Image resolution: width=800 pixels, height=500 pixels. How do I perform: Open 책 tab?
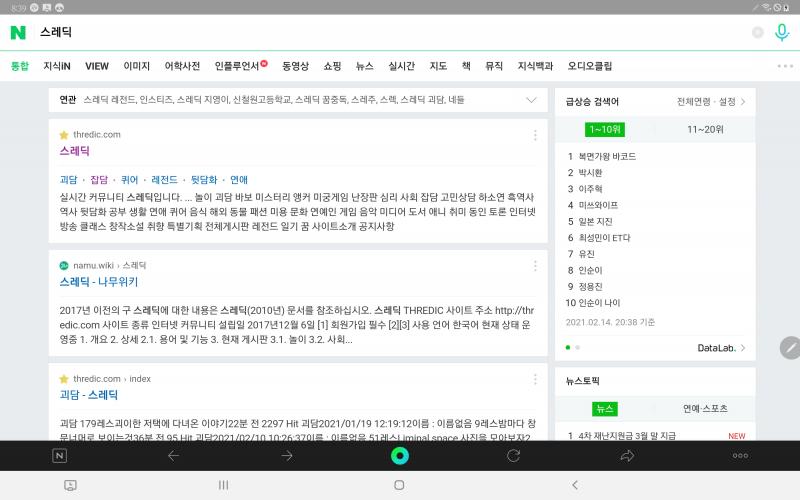[x=466, y=66]
